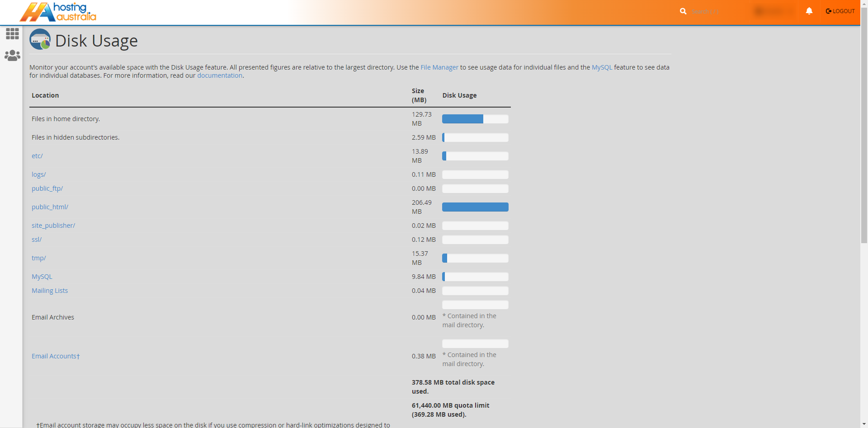Open the site_publisher/ directory
Viewport: 868px width, 428px height.
(53, 225)
